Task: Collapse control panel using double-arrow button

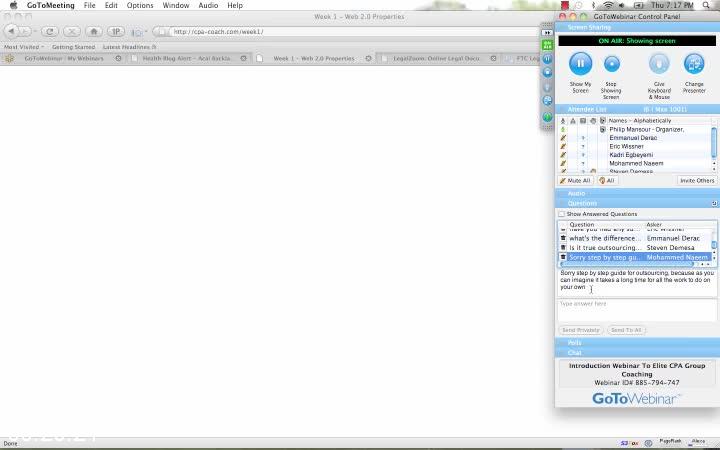Action: point(547,33)
